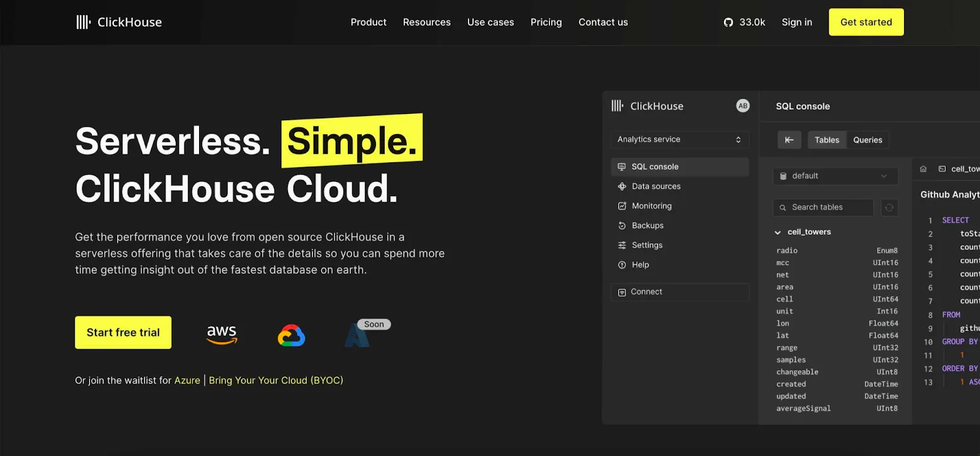Click the 33.0k GitHub stars count
This screenshot has height=456, width=980.
752,22
